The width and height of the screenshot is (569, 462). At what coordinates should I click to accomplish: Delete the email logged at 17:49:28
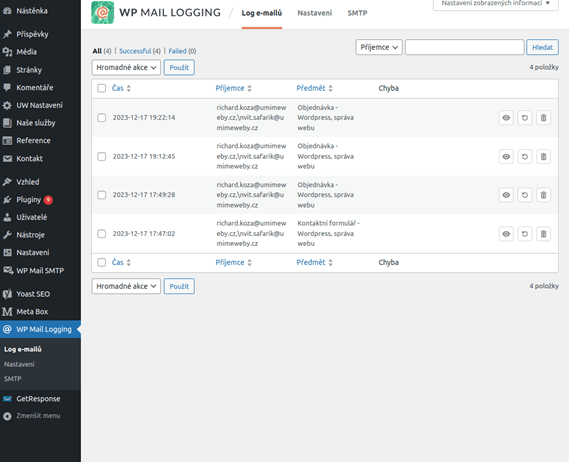click(x=543, y=195)
